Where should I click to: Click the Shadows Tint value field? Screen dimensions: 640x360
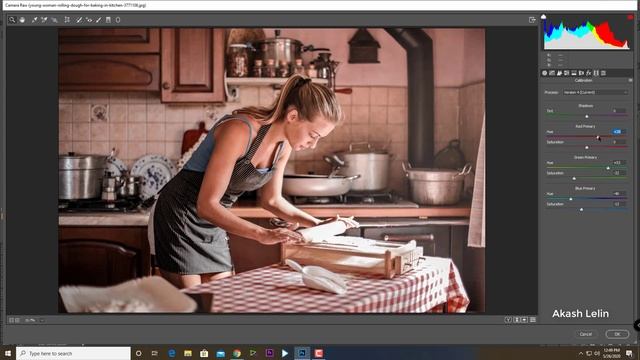[619, 111]
